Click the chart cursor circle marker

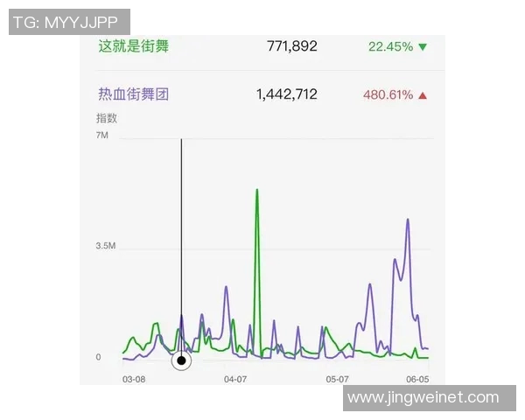pyautogui.click(x=181, y=360)
